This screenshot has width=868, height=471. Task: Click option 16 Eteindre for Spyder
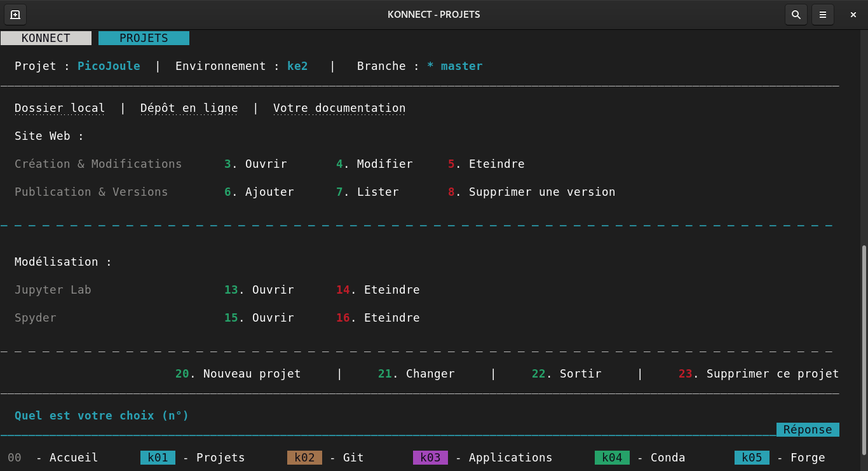coord(378,318)
